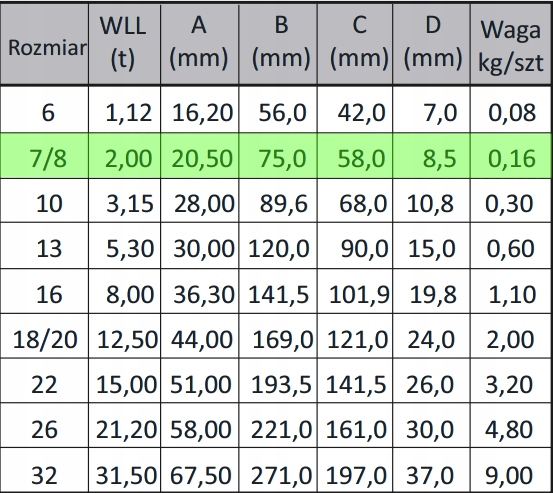
Task: Select the WLL (t) header cell
Action: [124, 44]
